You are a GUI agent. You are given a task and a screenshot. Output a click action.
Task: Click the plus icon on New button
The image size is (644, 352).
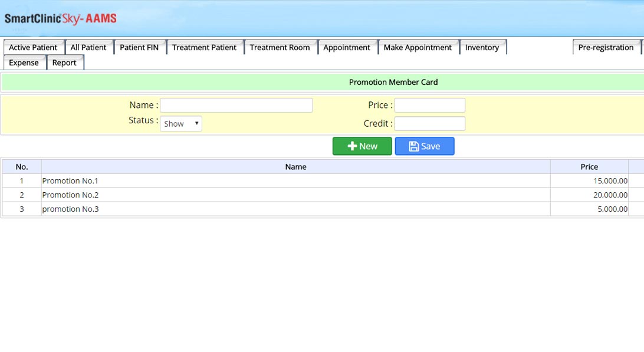(352, 146)
